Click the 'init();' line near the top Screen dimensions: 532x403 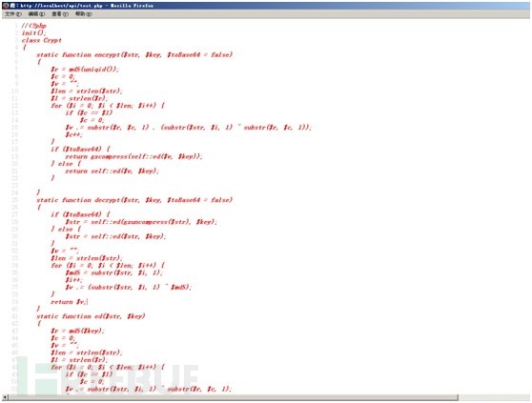pos(33,33)
